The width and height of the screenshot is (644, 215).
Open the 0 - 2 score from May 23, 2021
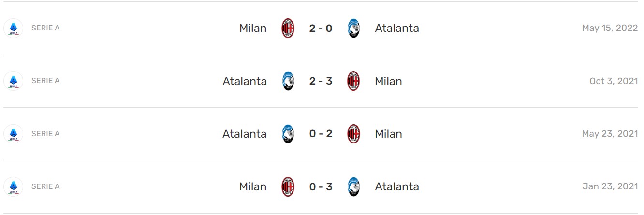[321, 134]
